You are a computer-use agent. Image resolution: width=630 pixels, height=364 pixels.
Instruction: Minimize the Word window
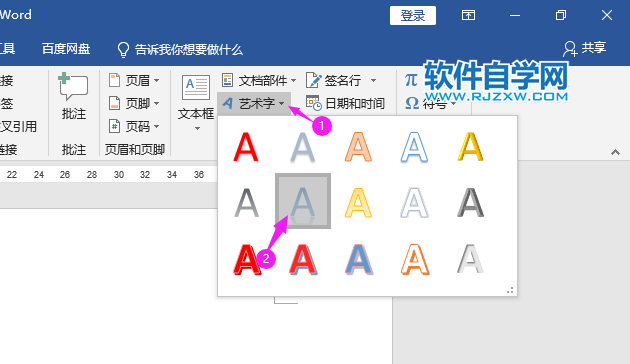(515, 16)
